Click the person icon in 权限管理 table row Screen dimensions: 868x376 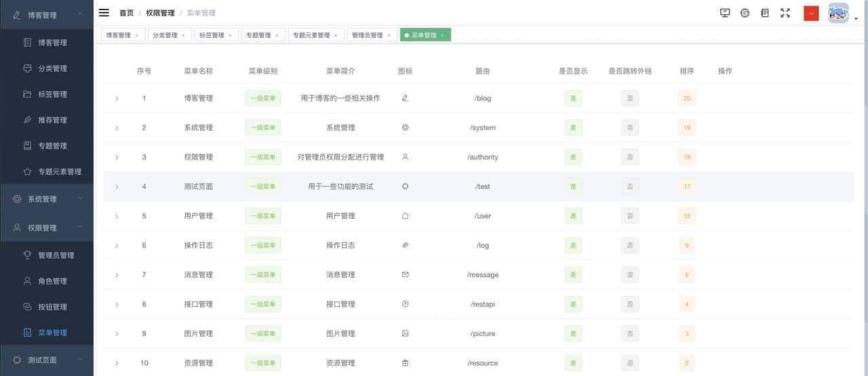click(x=405, y=156)
